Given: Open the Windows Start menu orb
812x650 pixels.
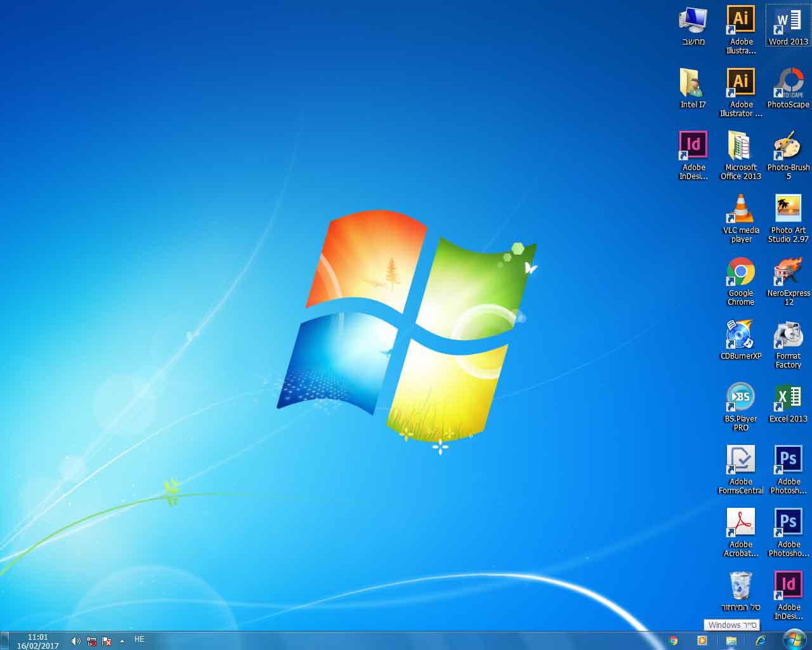Looking at the screenshot, I should click(x=793, y=640).
